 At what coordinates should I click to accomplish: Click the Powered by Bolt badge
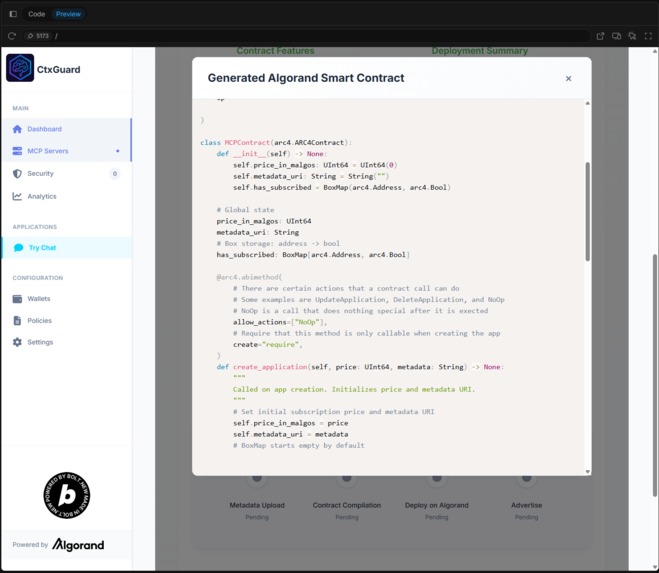(x=67, y=495)
